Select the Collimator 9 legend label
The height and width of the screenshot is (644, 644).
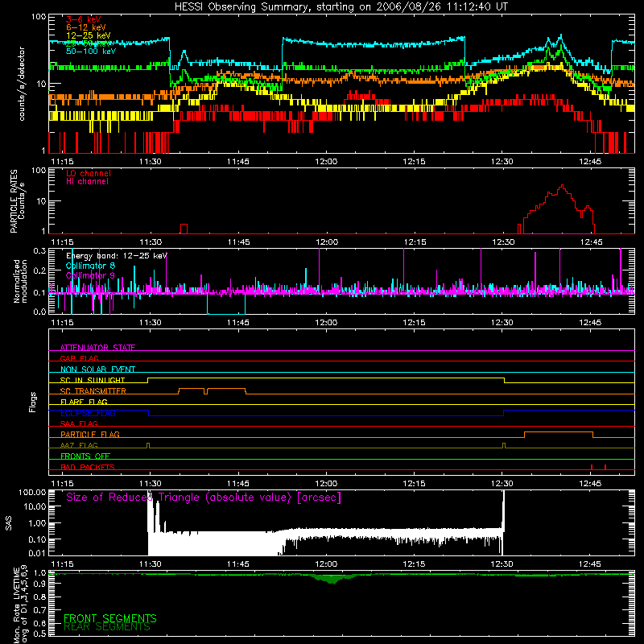point(90,275)
